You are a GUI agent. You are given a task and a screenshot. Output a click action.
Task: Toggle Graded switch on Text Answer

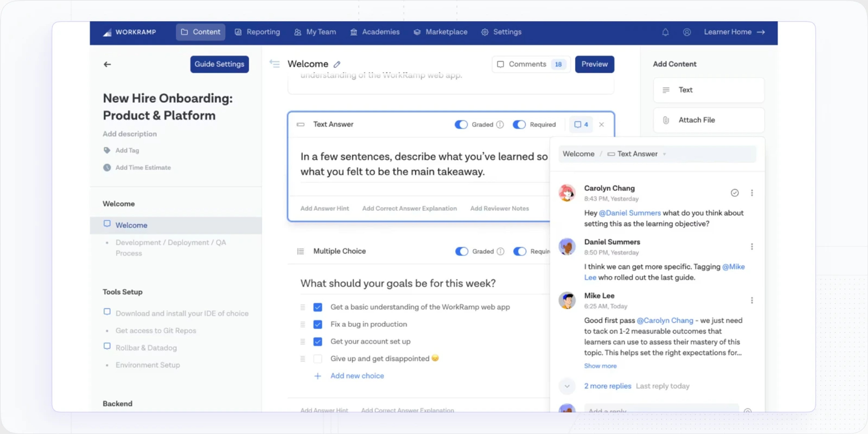click(461, 124)
